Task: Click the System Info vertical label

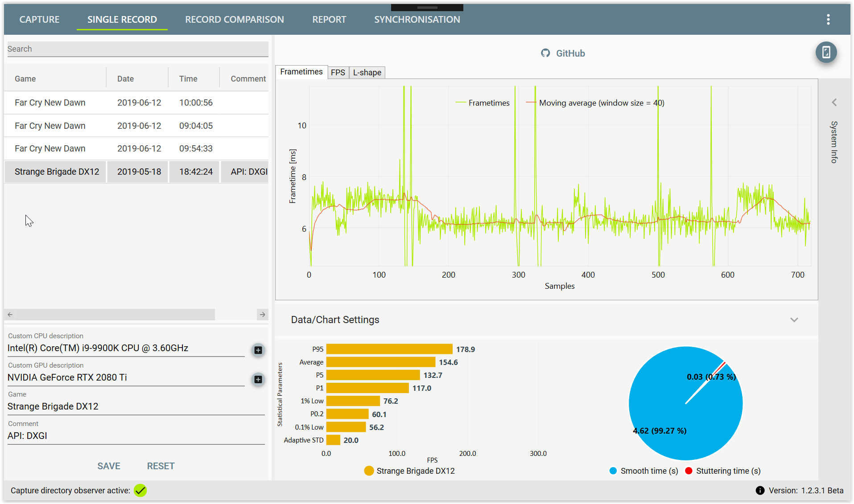Action: pos(834,142)
